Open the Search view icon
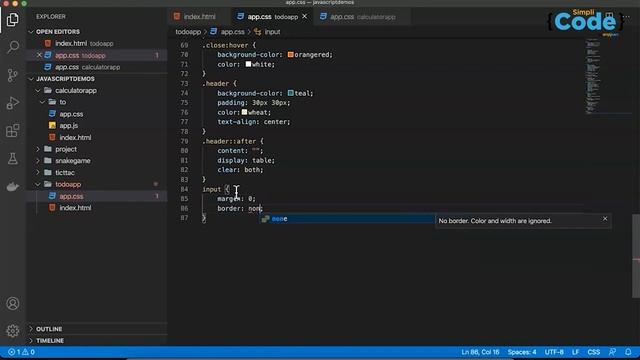640x360 pixels. (13, 47)
